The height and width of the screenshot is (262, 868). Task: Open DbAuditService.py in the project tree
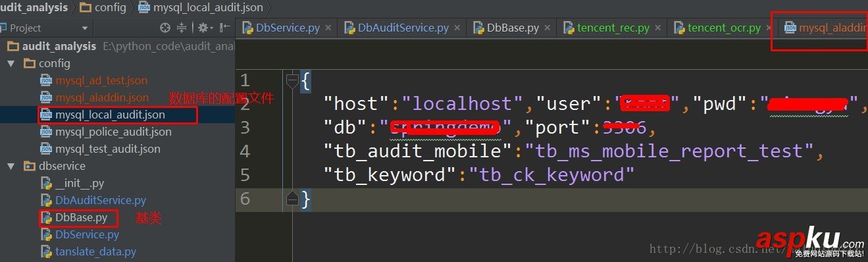101,201
